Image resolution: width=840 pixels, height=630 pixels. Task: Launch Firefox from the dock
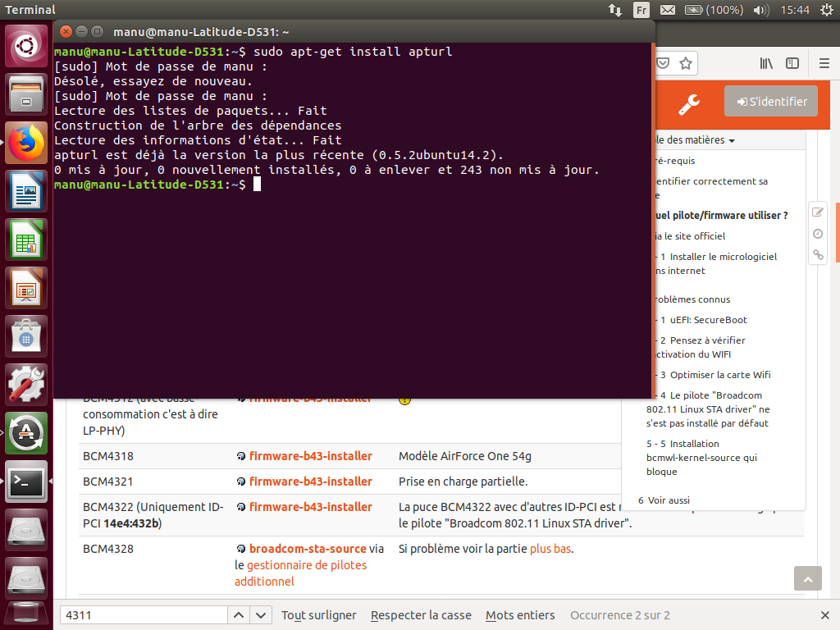coord(26,143)
